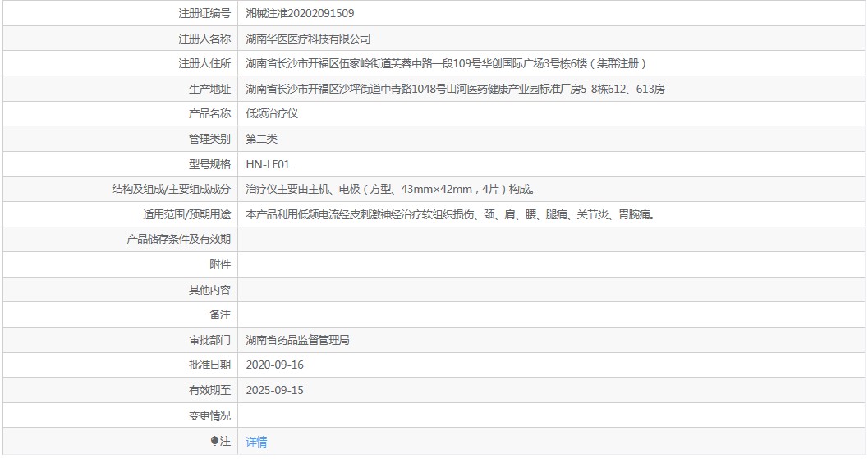This screenshot has width=868, height=459.
Task: Click the 批准日期 label
Action: click(x=209, y=365)
